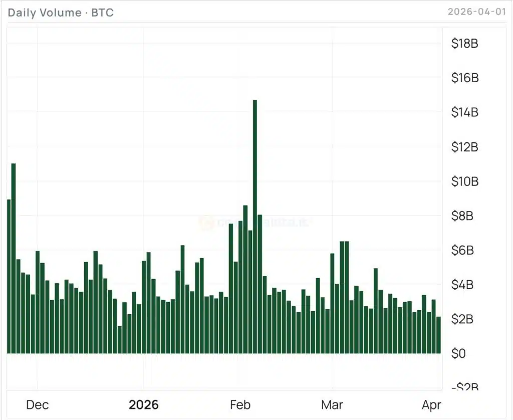Click the shortest bar in mid-December

(120, 338)
